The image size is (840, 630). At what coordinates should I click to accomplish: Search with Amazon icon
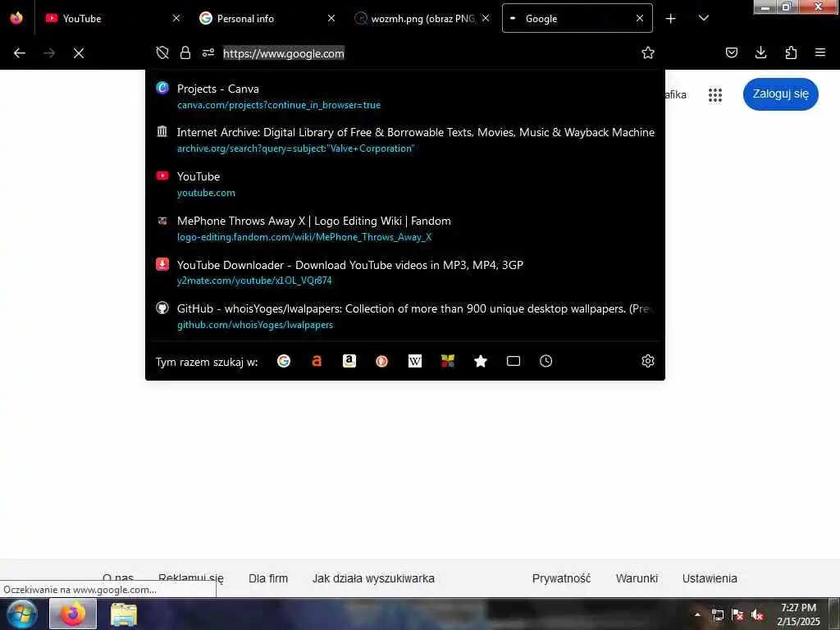[349, 361]
